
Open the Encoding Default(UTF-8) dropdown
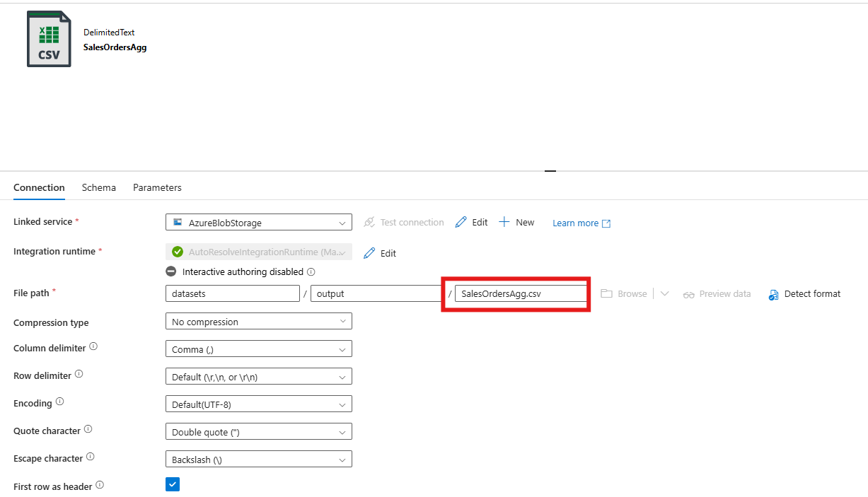pyautogui.click(x=259, y=404)
